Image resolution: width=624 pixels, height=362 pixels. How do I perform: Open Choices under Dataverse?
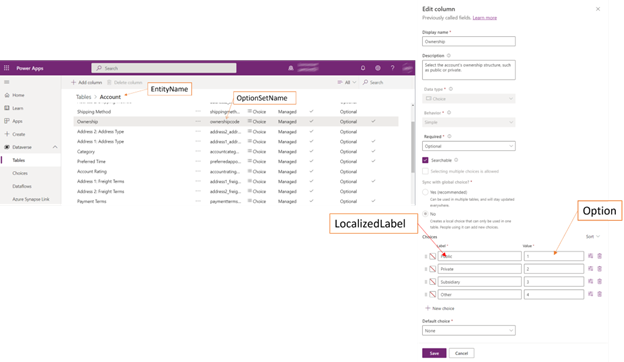(x=20, y=173)
